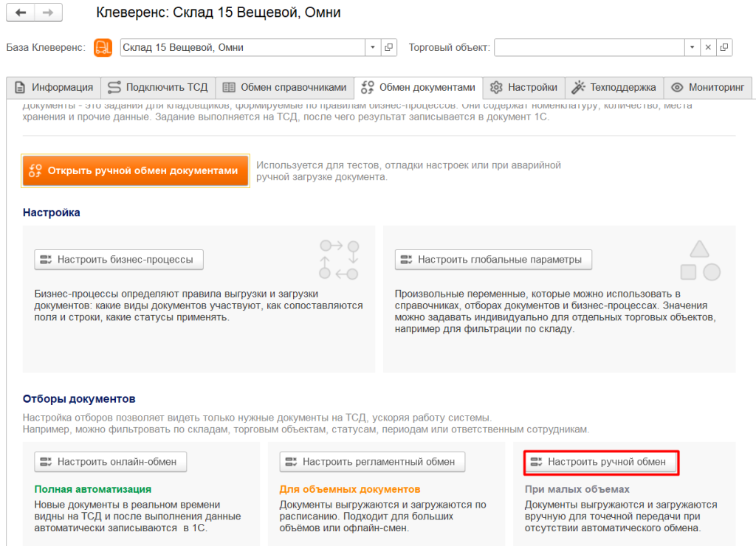This screenshot has width=756, height=546.
Task: Select the Настройки tab
Action: pos(524,87)
